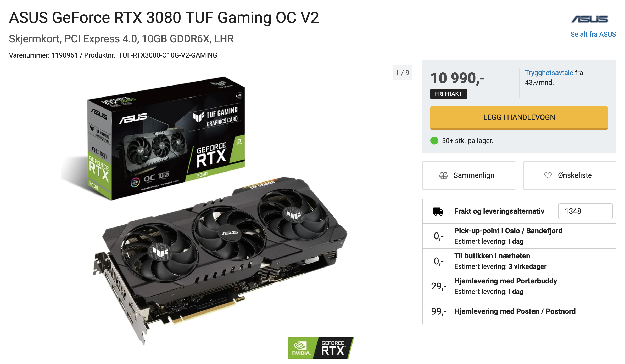Screen dimensions: 625x364
Task: Click the wishlist heart icon
Action: coord(548,175)
